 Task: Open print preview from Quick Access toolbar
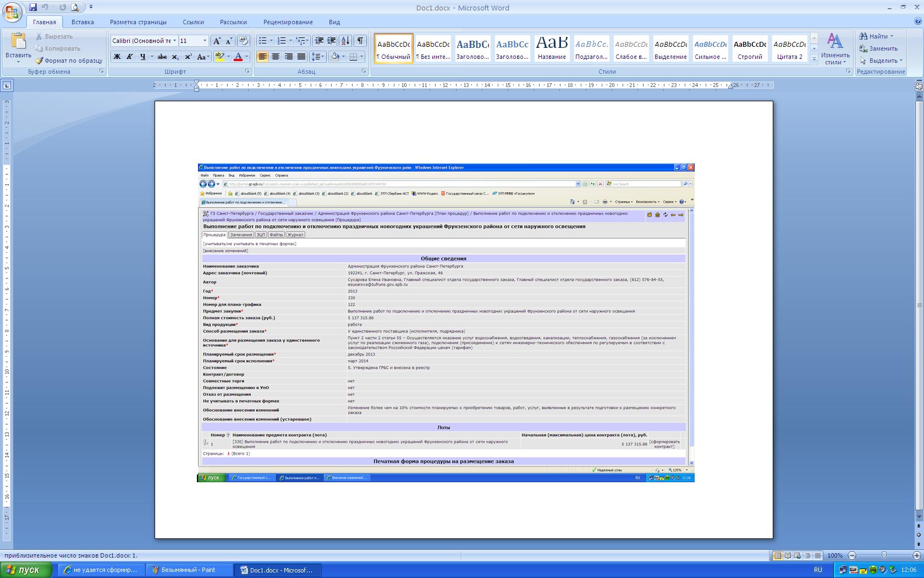75,7
